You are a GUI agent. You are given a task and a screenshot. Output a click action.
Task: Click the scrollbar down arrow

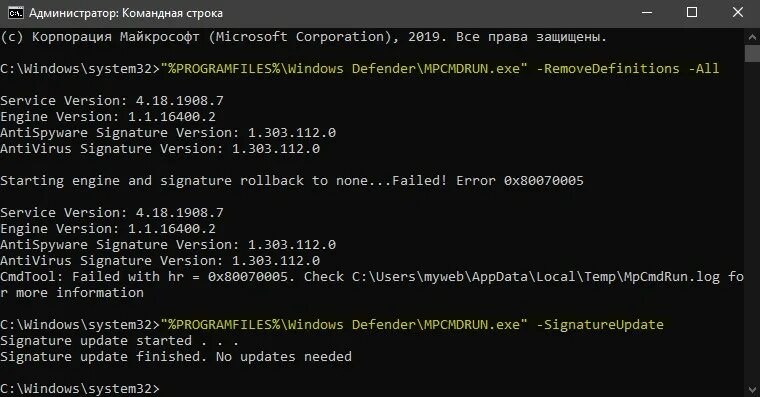coord(752,389)
